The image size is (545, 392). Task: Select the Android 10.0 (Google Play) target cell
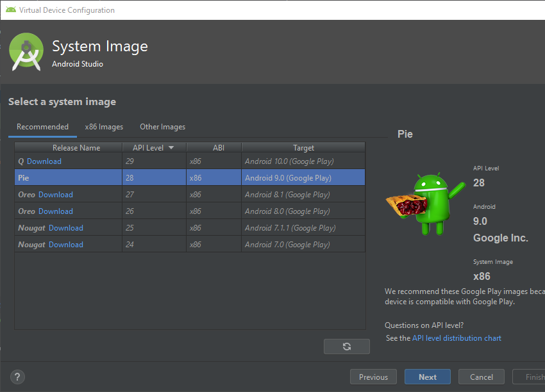(x=303, y=161)
